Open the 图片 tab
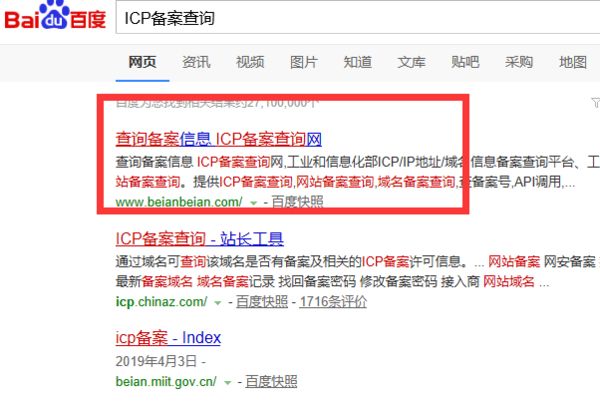The height and width of the screenshot is (406, 600). (304, 62)
